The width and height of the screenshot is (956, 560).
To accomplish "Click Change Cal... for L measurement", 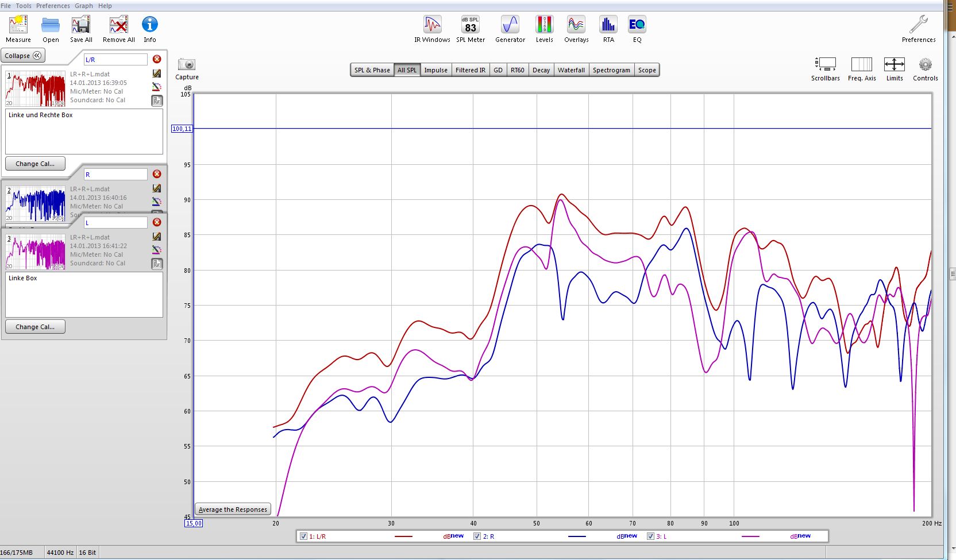I will tap(35, 327).
